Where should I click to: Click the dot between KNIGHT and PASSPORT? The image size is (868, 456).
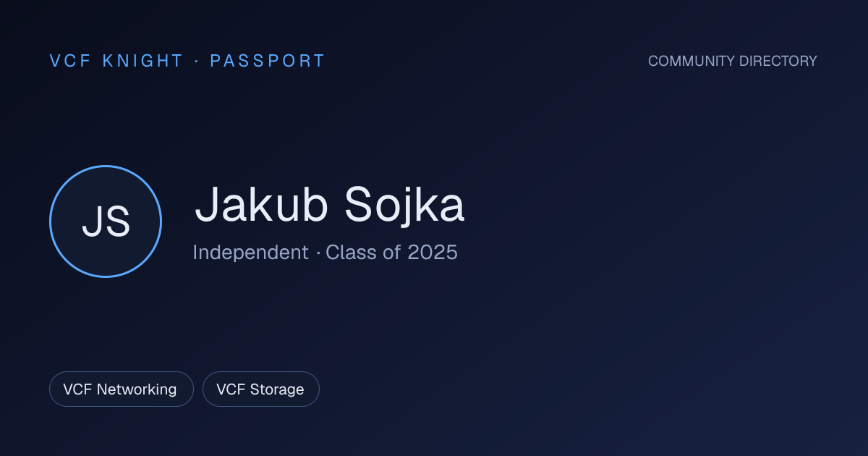[x=197, y=61]
